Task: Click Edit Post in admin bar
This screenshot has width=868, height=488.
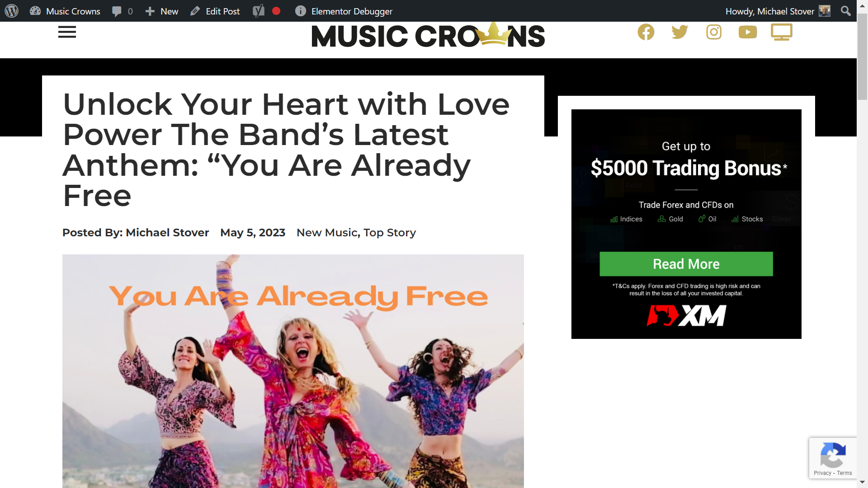Action: click(215, 11)
